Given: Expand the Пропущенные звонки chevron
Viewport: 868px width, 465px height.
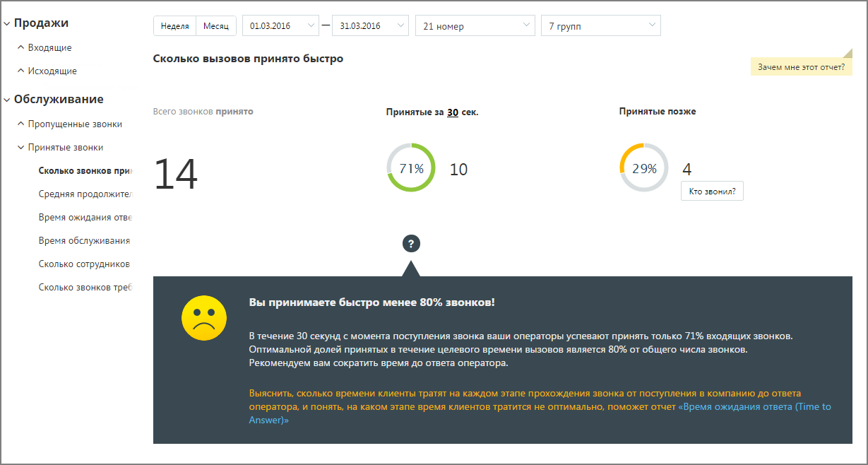Looking at the screenshot, I should click(20, 124).
